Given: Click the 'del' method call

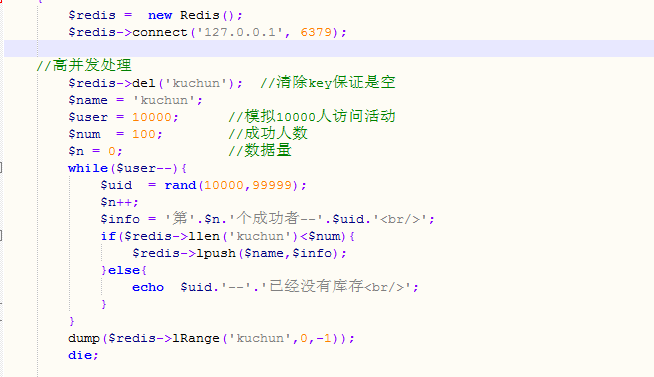Looking at the screenshot, I should [143, 83].
